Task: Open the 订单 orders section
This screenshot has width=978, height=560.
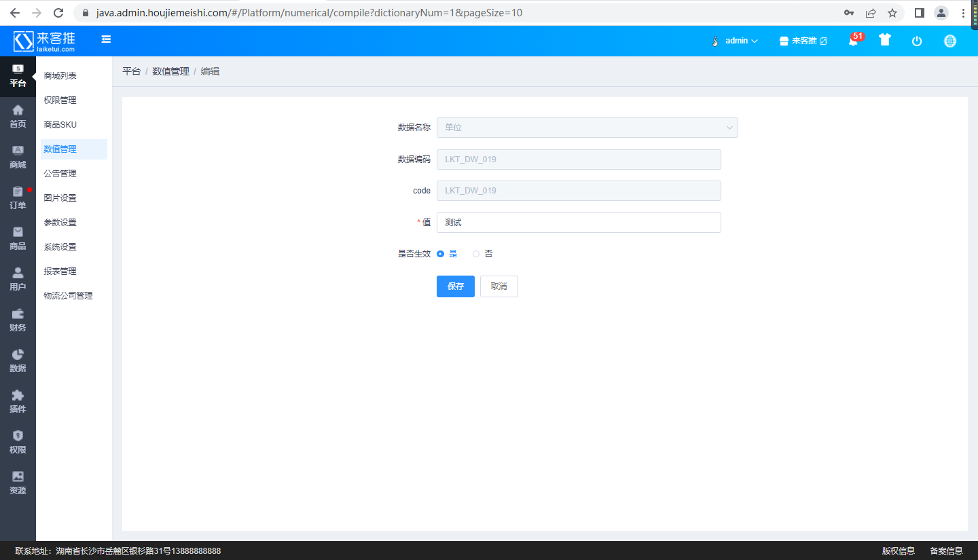Action: 18,198
